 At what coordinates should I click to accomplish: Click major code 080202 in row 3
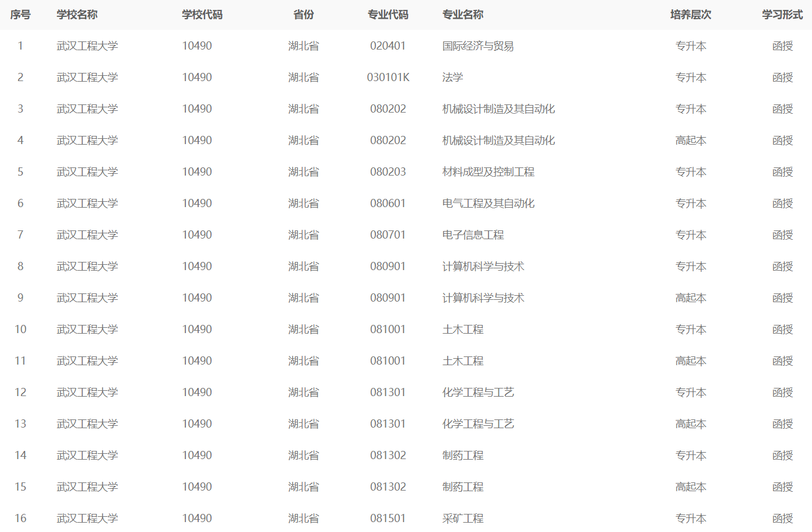click(388, 109)
